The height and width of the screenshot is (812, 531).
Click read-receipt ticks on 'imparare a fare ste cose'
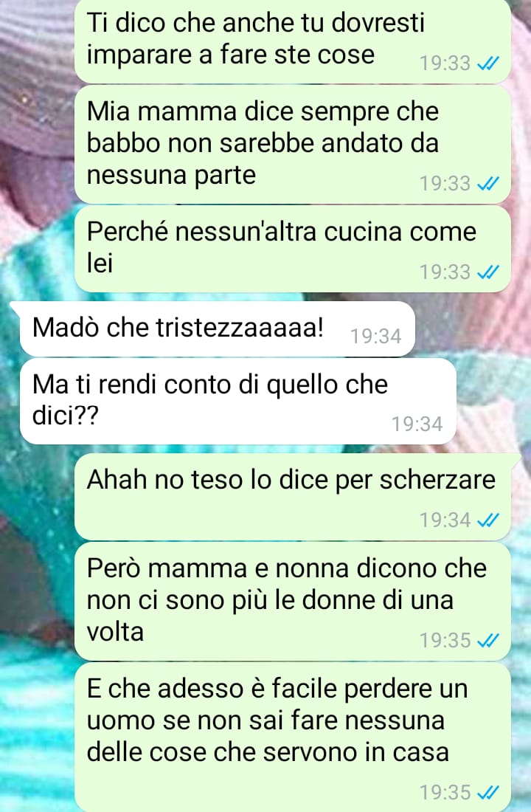point(488,63)
